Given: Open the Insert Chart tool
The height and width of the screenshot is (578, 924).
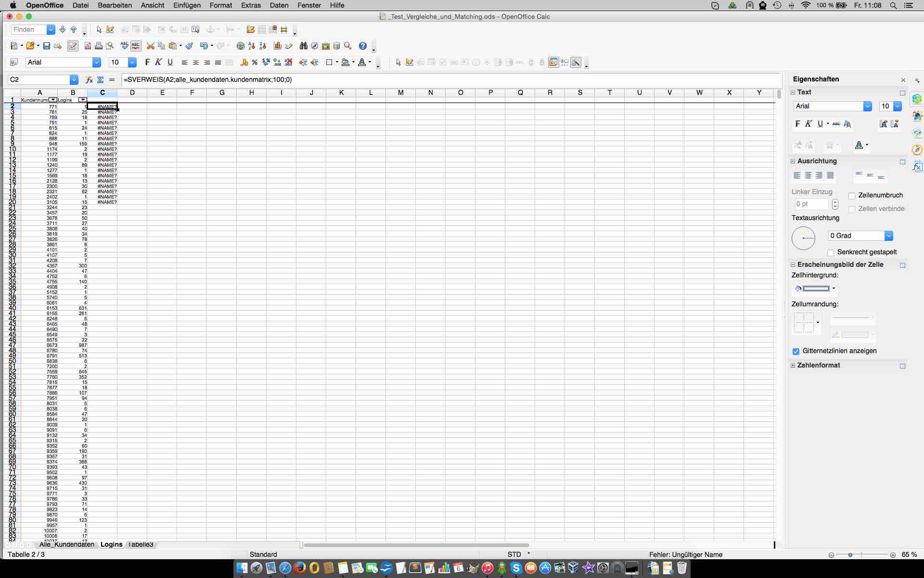Looking at the screenshot, I should point(278,46).
